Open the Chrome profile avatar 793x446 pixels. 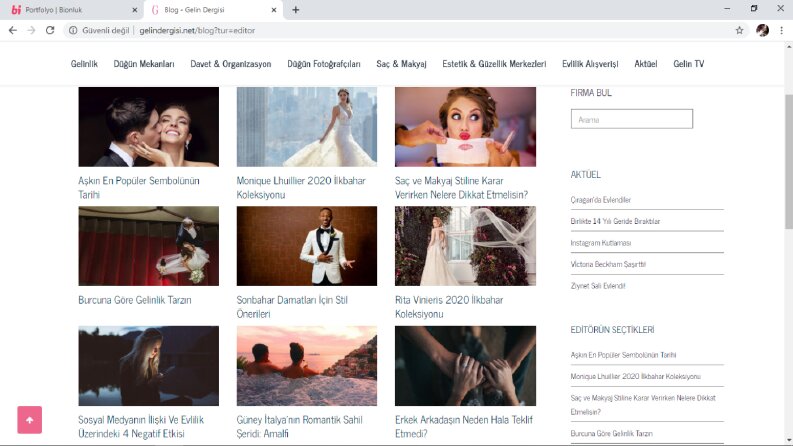pyautogui.click(x=762, y=30)
